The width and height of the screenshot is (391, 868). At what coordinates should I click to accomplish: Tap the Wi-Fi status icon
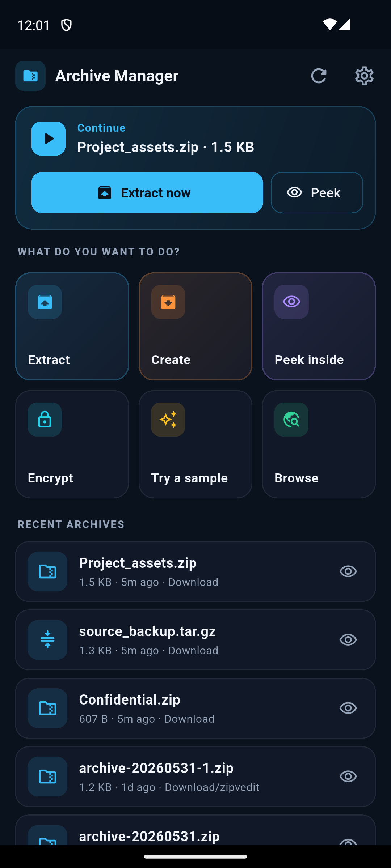pyautogui.click(x=329, y=25)
